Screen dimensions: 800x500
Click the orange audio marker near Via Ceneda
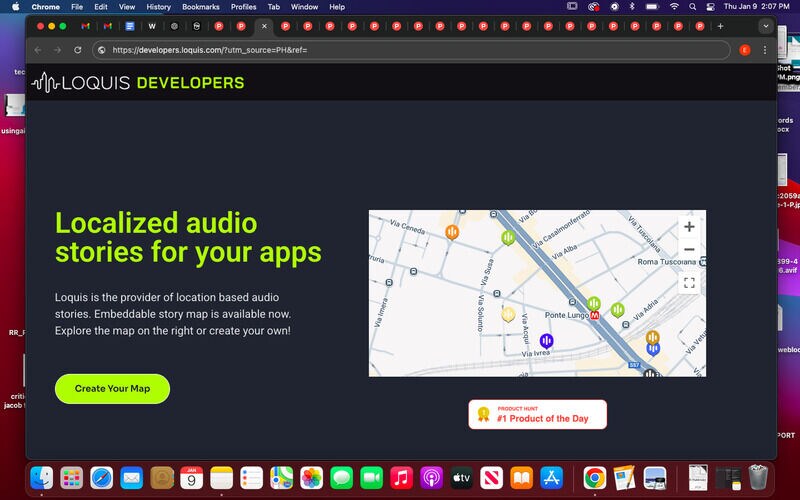coord(452,232)
